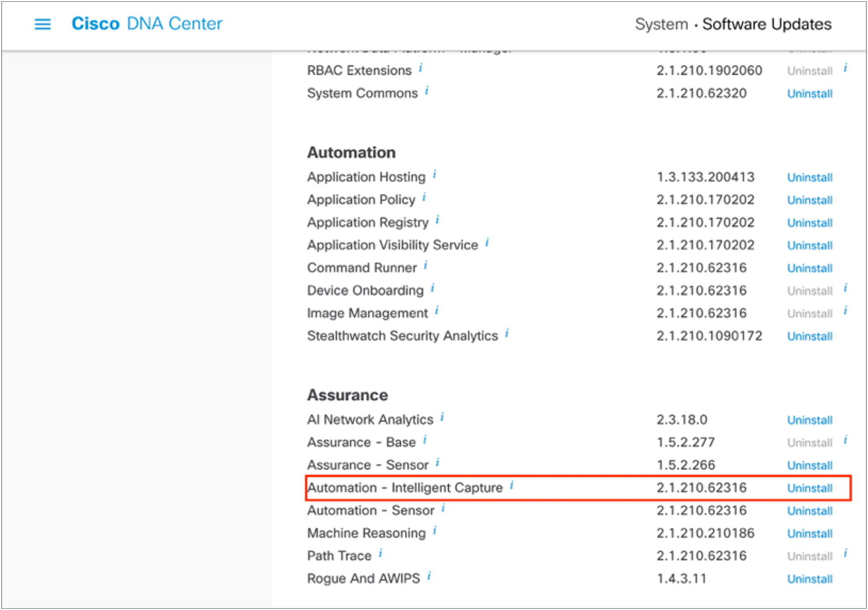Click info icon next to Machine Reasoning
Viewport: 868px width, 610px height.
(x=434, y=531)
